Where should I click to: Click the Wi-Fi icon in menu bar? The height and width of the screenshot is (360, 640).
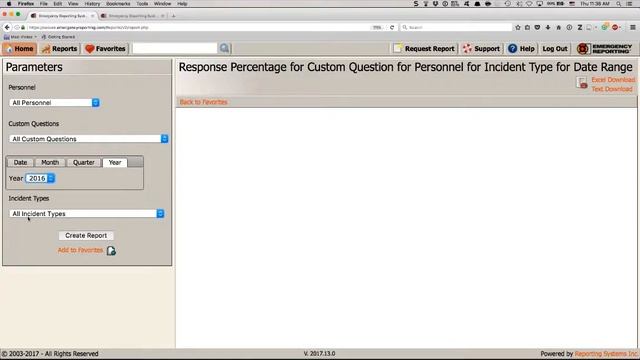pos(529,4)
